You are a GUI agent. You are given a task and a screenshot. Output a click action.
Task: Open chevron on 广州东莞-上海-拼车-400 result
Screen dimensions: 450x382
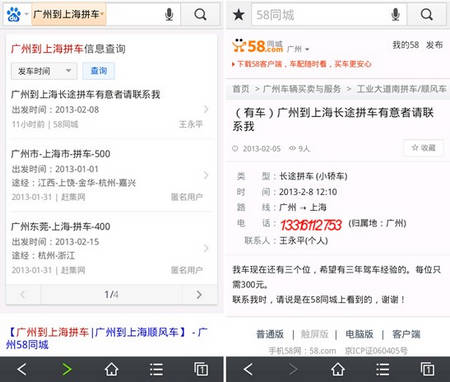[x=206, y=248]
